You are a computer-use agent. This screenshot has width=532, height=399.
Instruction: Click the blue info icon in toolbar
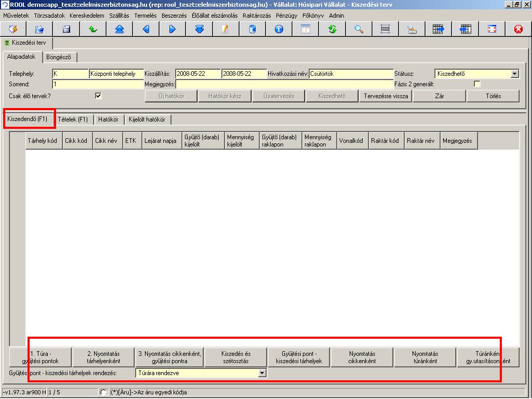pos(279,29)
